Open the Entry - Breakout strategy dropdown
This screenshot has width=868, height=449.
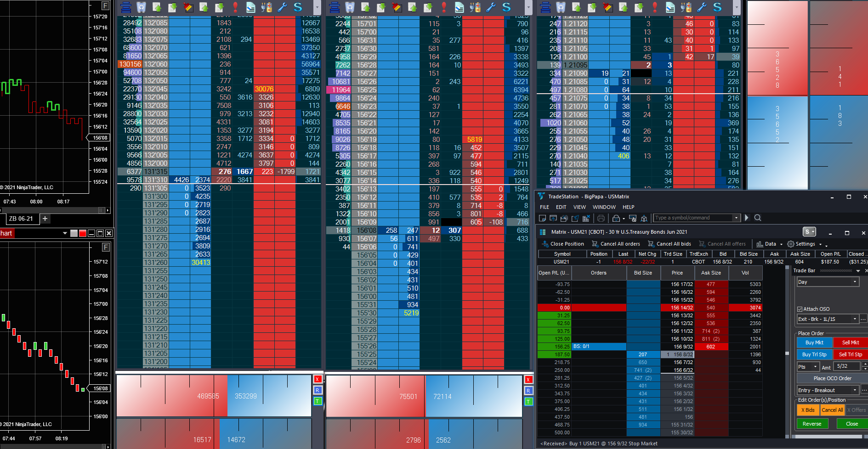[x=828, y=390]
